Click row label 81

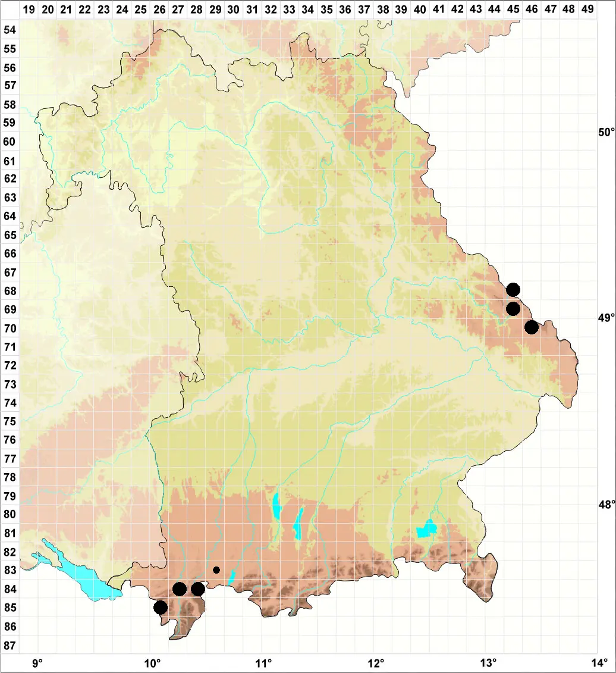coord(10,533)
